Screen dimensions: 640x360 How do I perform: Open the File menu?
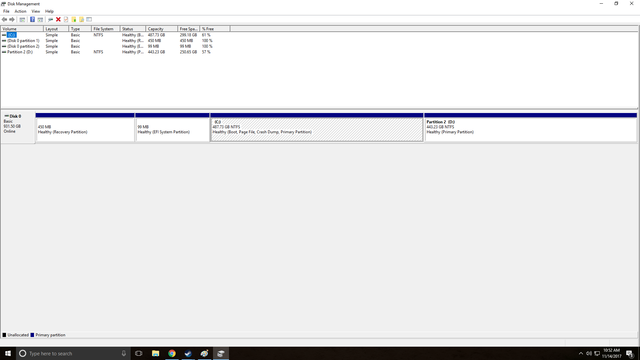6,11
